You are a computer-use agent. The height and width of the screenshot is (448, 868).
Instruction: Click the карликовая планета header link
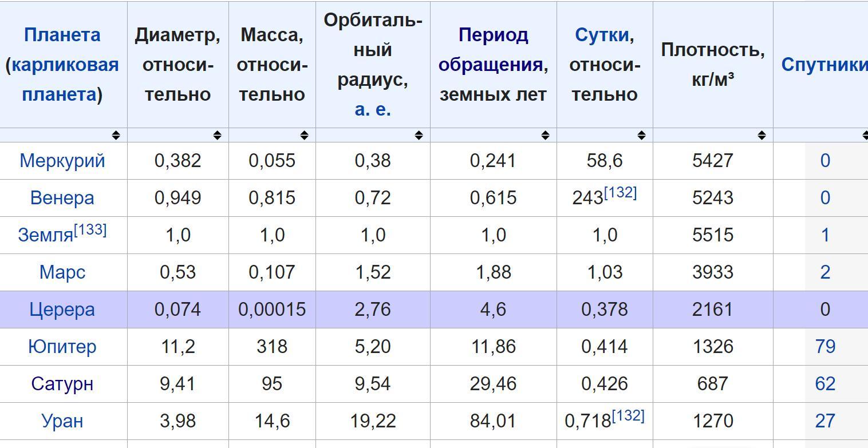tap(65, 65)
